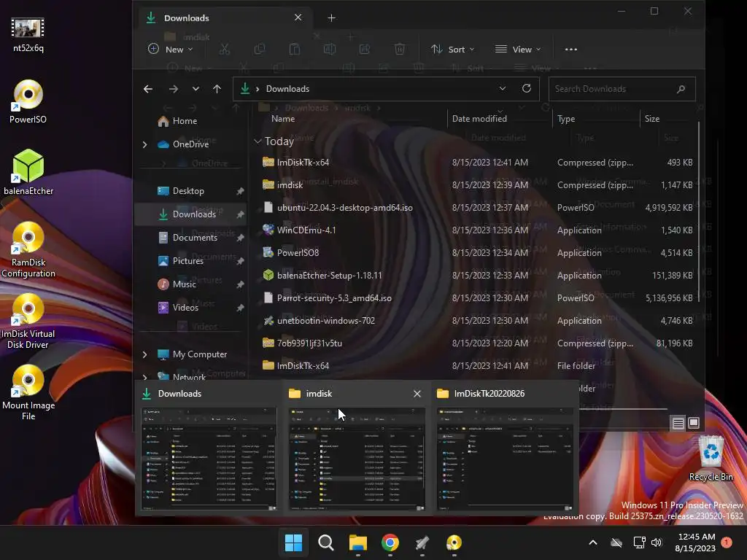Show hidden system tray icons
747x560 pixels.
593,542
